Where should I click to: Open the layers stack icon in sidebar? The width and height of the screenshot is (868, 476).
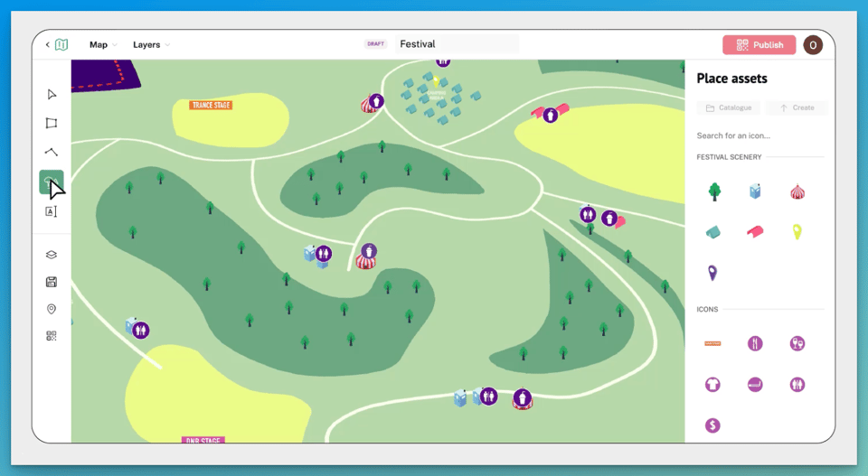coord(52,255)
